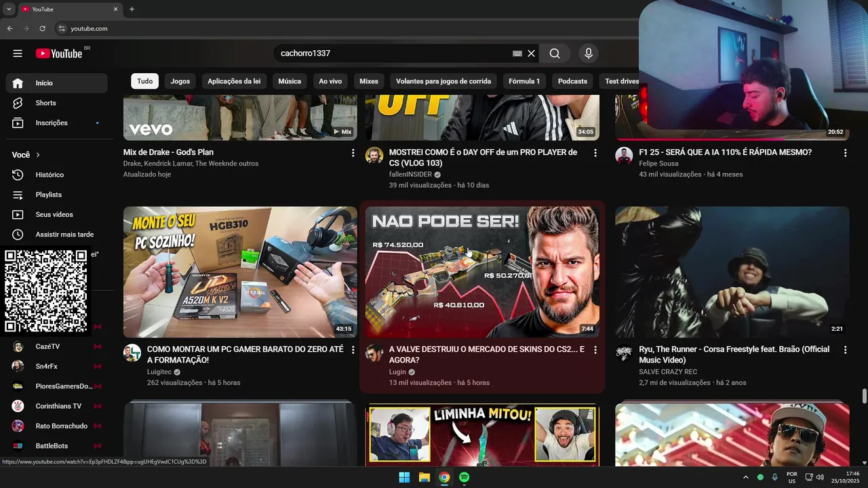The width and height of the screenshot is (868, 488).
Task: Open more options for Mix de Drake video
Action: click(353, 153)
